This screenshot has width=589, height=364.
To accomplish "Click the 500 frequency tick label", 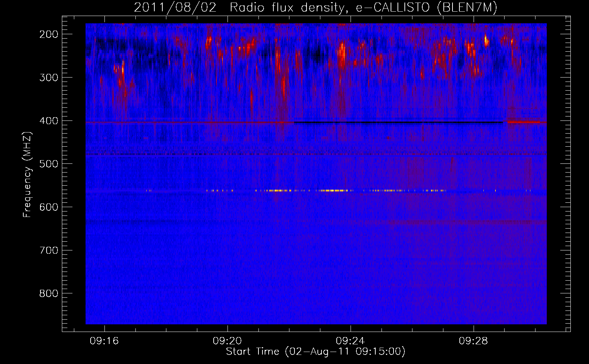I will [49, 164].
